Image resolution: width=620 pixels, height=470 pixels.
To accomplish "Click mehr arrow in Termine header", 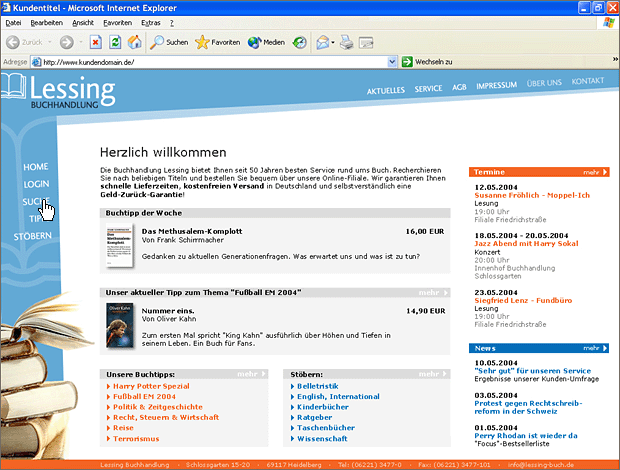I will point(595,172).
